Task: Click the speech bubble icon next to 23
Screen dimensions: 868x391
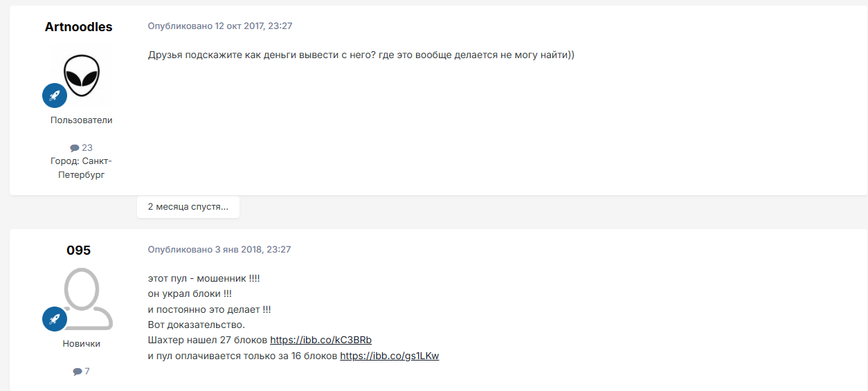Action: pyautogui.click(x=75, y=148)
